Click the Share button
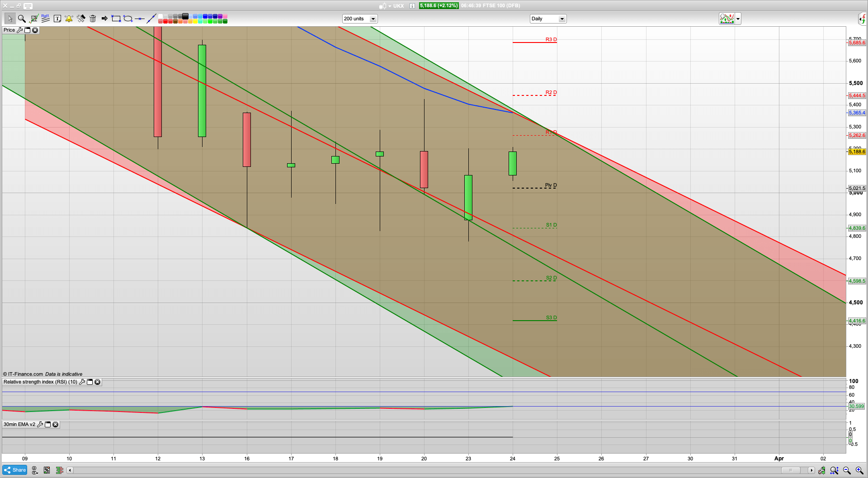Image resolution: width=868 pixels, height=478 pixels. (x=14, y=470)
